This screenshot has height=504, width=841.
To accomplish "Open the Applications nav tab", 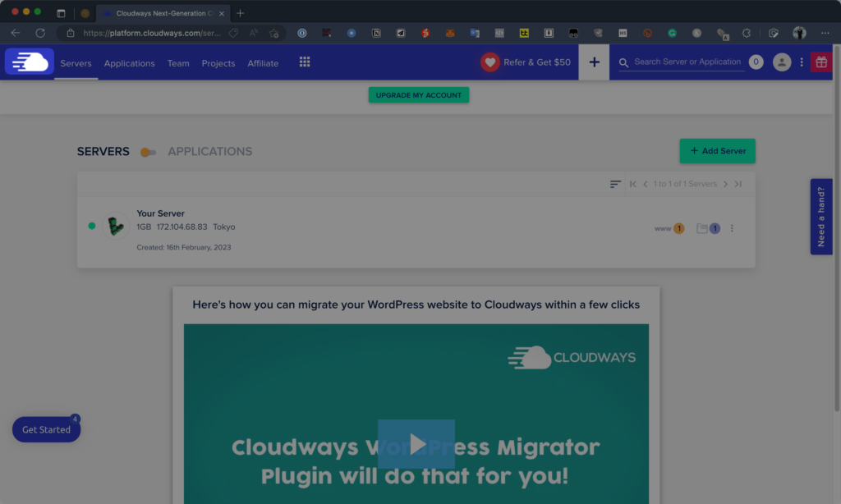I will click(x=129, y=63).
